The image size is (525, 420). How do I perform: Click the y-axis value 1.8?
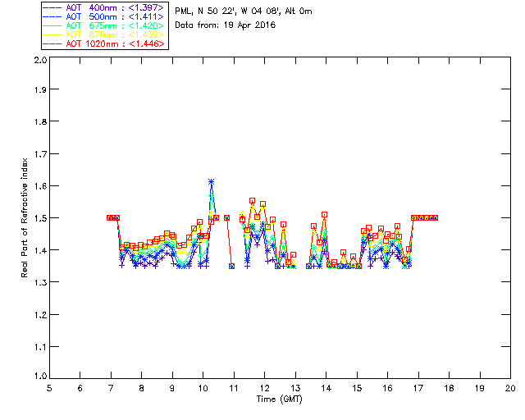pos(40,121)
